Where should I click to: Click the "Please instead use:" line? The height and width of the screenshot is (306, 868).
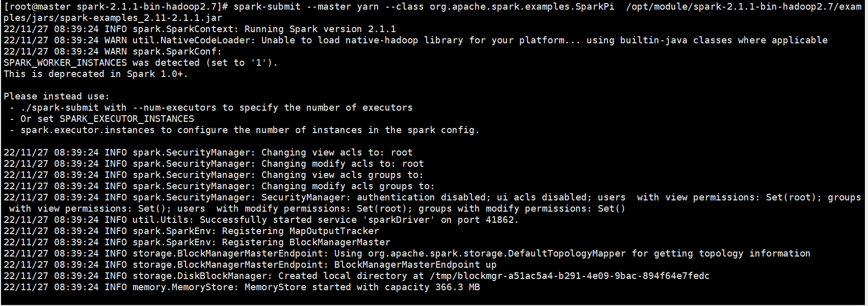(57, 96)
